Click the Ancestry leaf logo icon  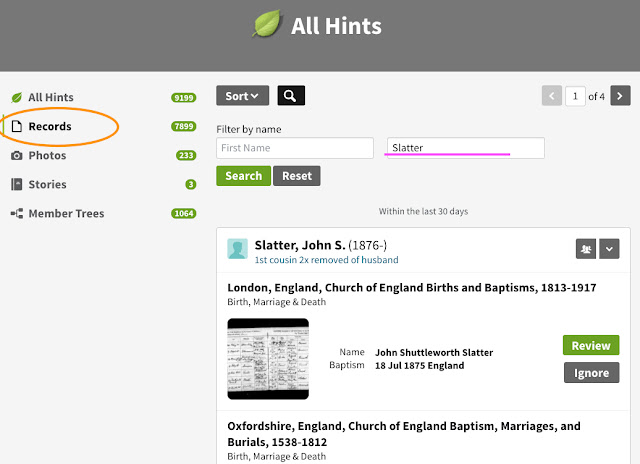click(x=267, y=24)
